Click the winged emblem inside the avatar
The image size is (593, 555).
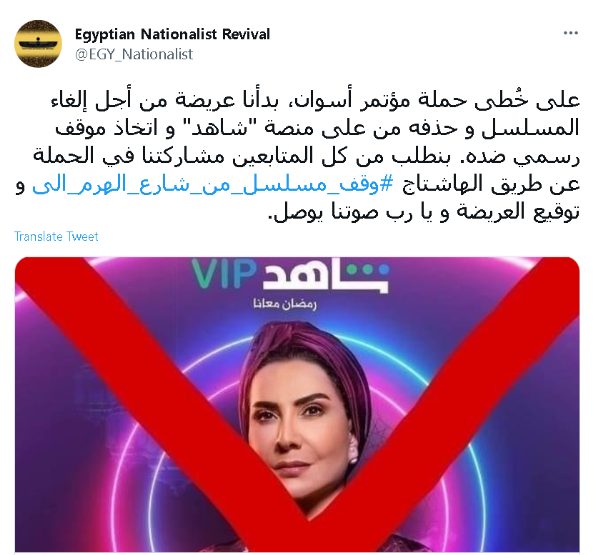(x=38, y=44)
